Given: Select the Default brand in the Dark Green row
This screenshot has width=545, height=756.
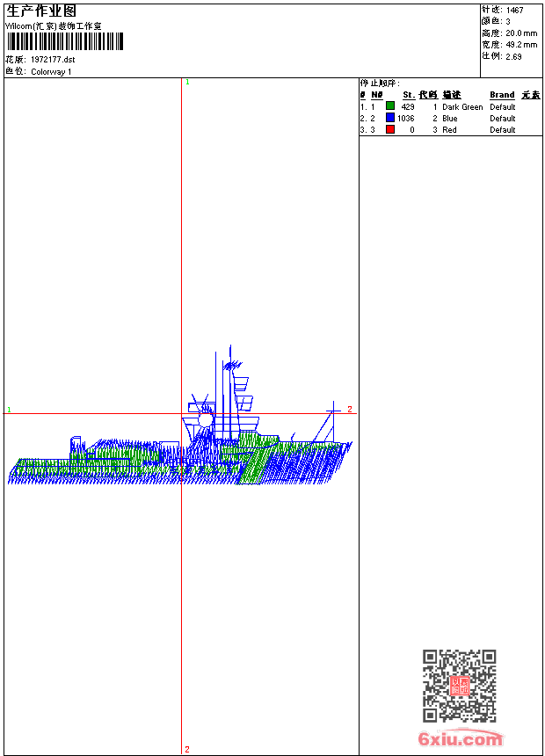Looking at the screenshot, I should (x=503, y=107).
